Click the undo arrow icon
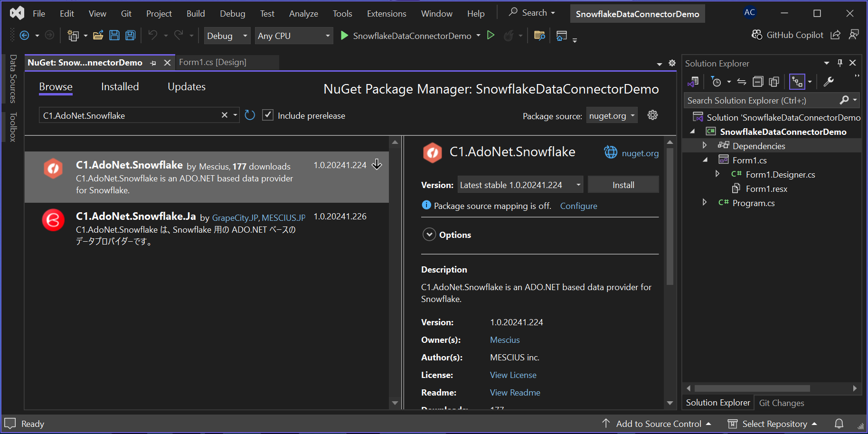Viewport: 868px width, 434px height. [153, 35]
